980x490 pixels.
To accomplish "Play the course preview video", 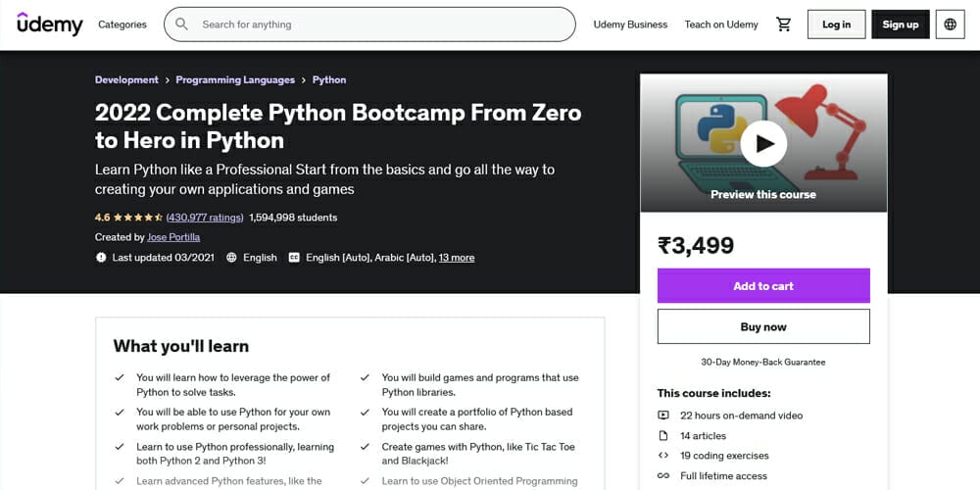I will pos(763,144).
